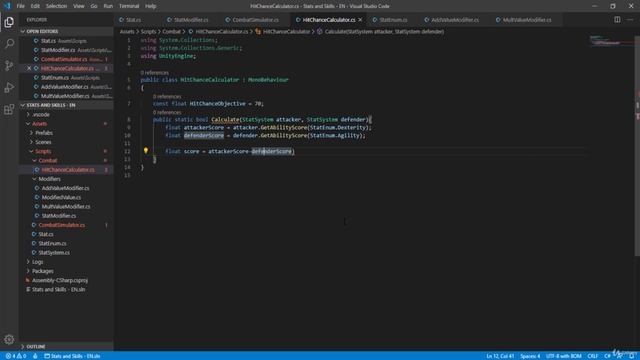This screenshot has width=640, height=360.
Task: Open the Search view in activity bar
Action: pyautogui.click(x=9, y=44)
